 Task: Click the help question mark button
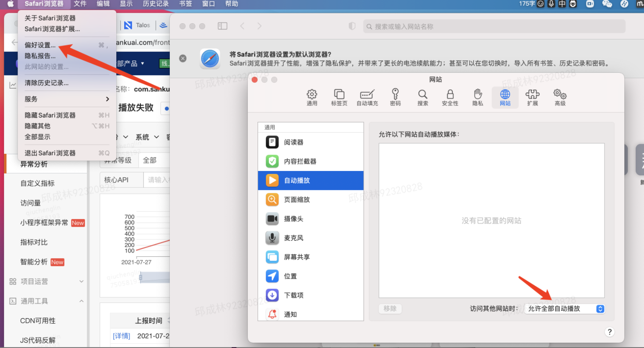click(x=609, y=332)
